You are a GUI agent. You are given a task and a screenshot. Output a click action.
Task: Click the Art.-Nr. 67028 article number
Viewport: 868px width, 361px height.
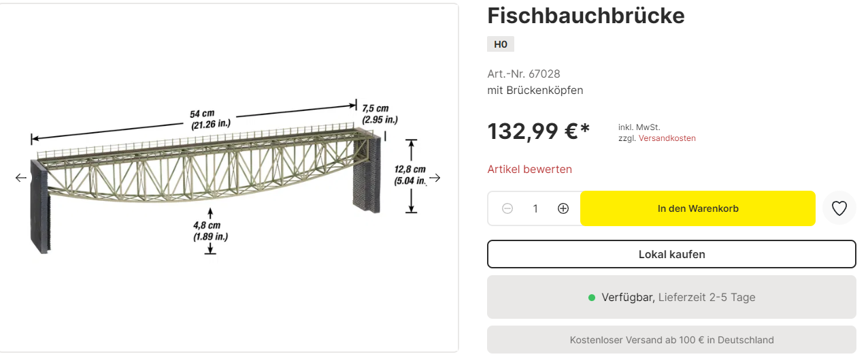pyautogui.click(x=524, y=74)
